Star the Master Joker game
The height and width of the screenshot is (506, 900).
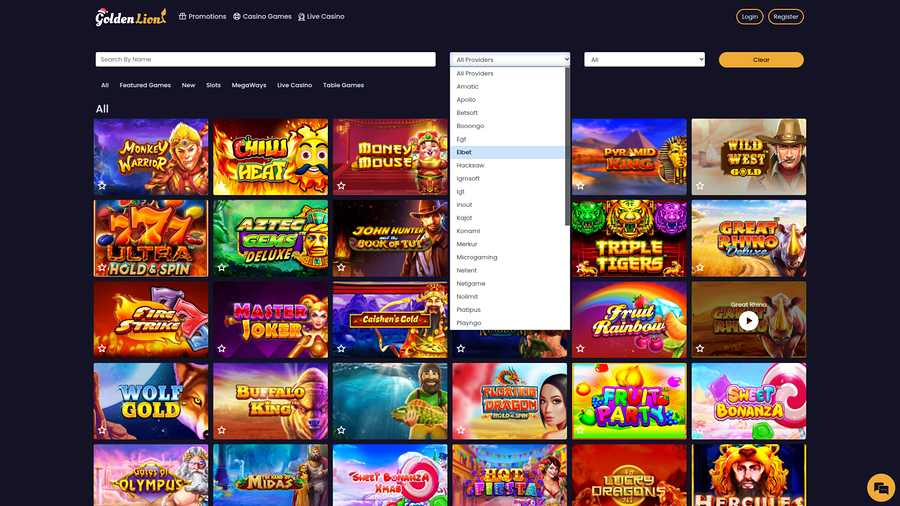click(x=222, y=349)
